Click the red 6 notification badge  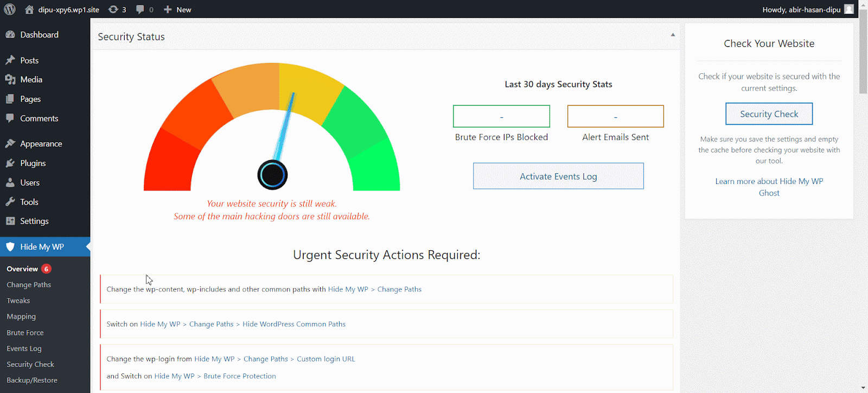point(47,269)
